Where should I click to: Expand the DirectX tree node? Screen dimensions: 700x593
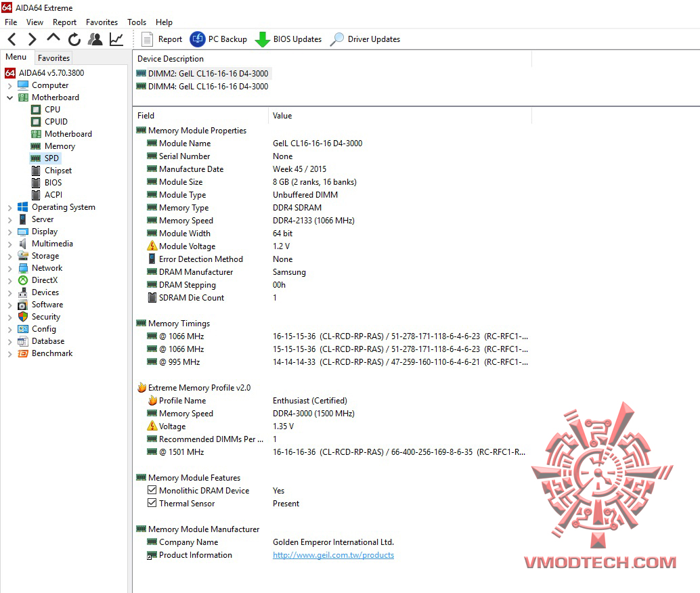click(x=10, y=281)
